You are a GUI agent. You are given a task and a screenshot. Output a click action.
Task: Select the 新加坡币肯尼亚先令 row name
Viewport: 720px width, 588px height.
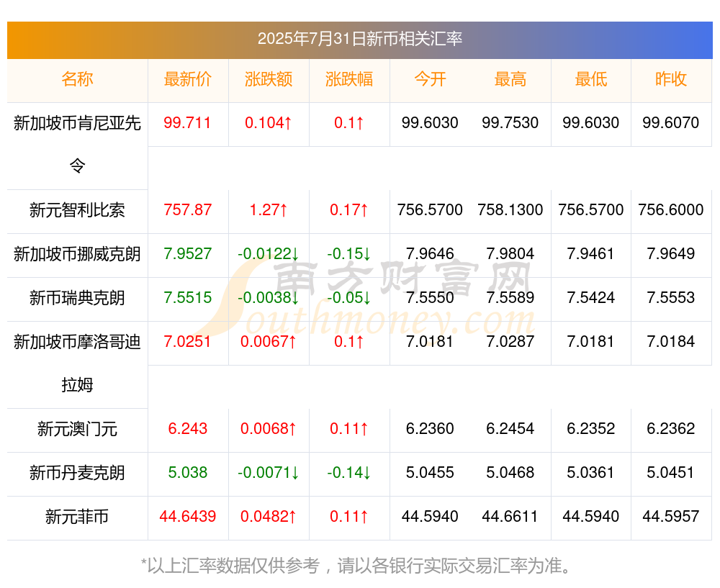tap(77, 144)
